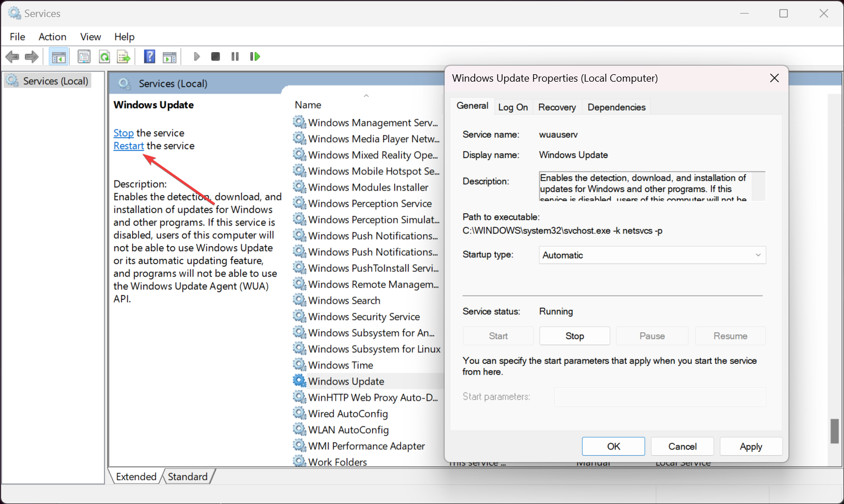Click gear icon beside Windows Perception Service
This screenshot has width=844, height=504.
click(299, 202)
